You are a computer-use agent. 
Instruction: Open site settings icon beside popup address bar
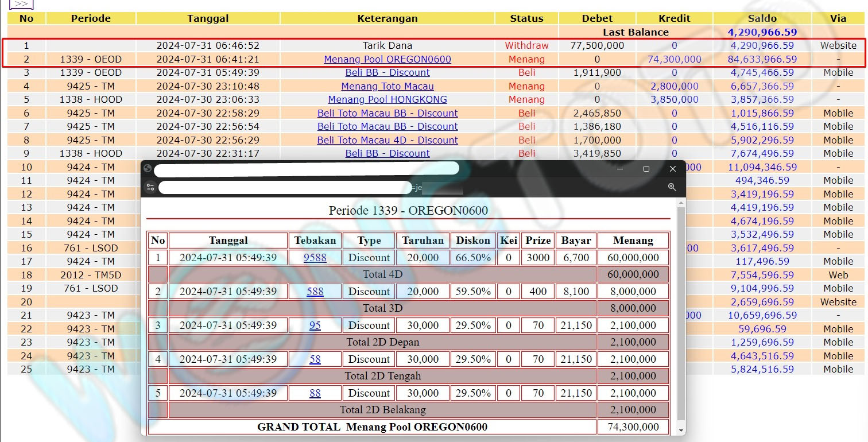click(150, 187)
